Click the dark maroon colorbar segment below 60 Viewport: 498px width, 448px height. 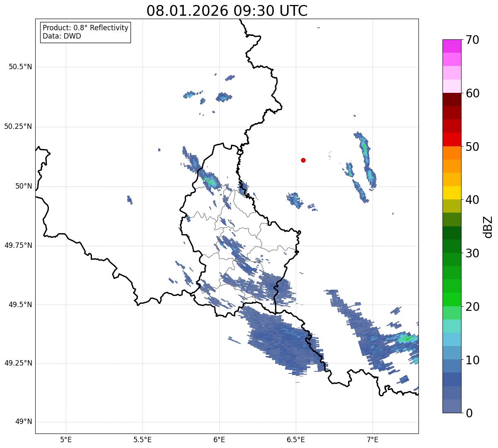tap(452, 99)
